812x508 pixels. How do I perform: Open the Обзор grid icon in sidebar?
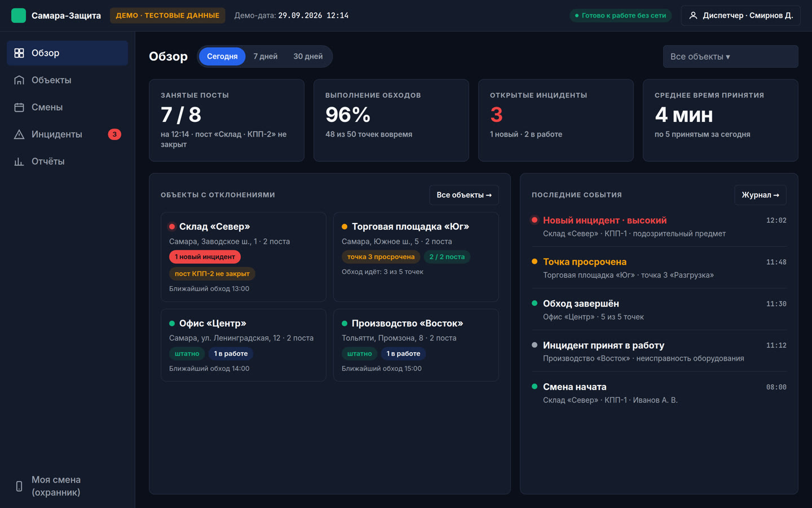click(x=19, y=53)
